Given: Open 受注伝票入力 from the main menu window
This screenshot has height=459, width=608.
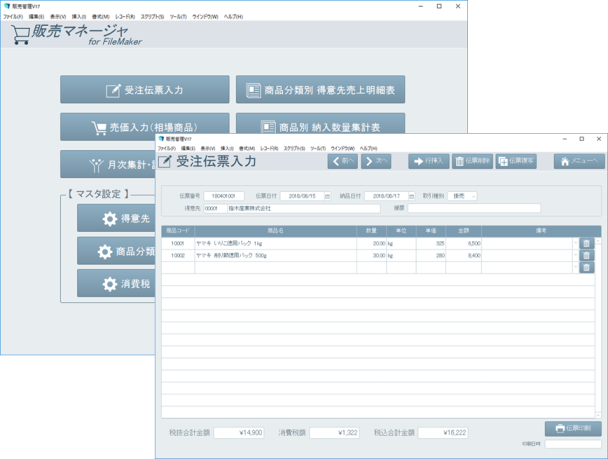Looking at the screenshot, I should tap(145, 90).
